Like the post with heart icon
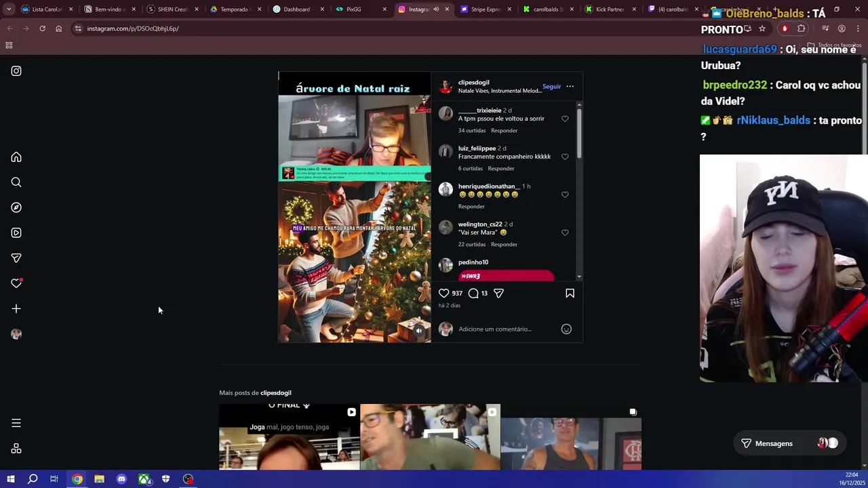This screenshot has width=868, height=488. pos(443,293)
